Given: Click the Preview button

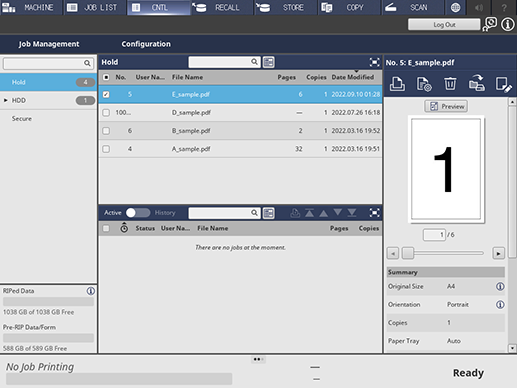Looking at the screenshot, I should coord(446,106).
